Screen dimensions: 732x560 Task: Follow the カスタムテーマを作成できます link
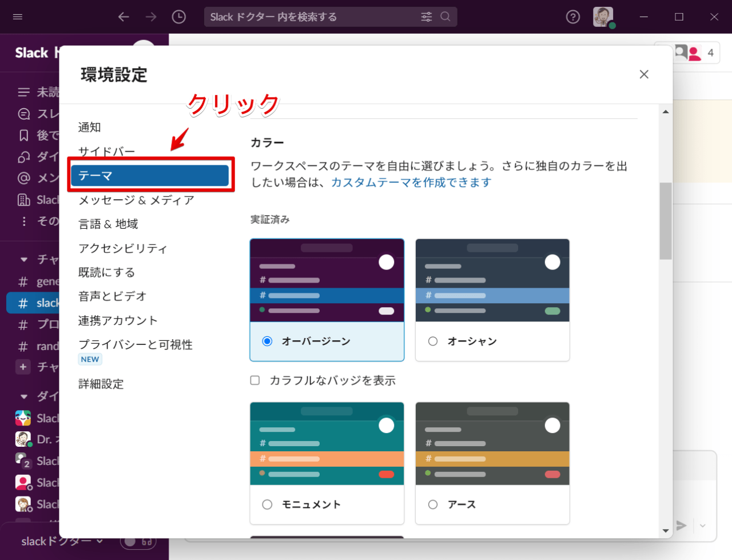(411, 182)
